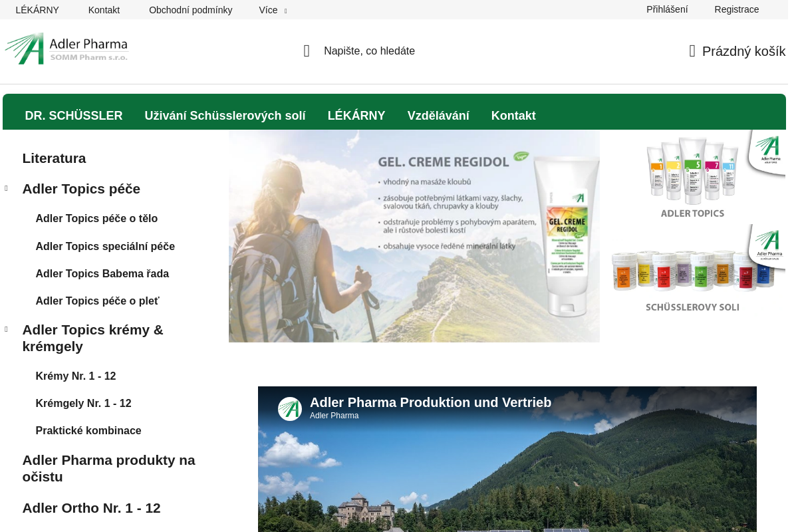Open Krémgely Nr. 1 - 12 subcategory
This screenshot has height=532, width=798.
click(83, 403)
